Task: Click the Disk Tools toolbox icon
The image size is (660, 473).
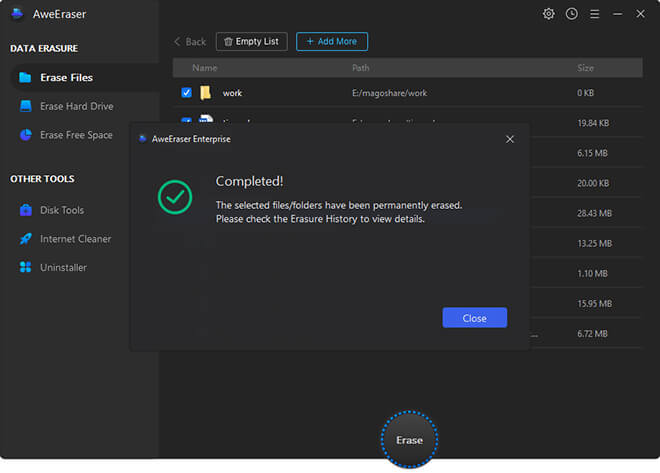Action: pos(26,210)
